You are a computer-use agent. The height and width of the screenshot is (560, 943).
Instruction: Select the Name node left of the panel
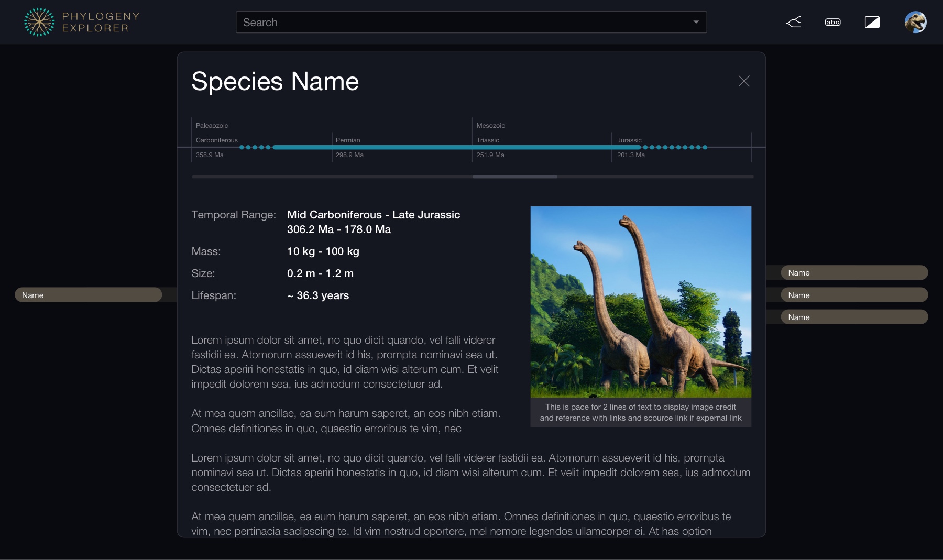click(x=88, y=295)
